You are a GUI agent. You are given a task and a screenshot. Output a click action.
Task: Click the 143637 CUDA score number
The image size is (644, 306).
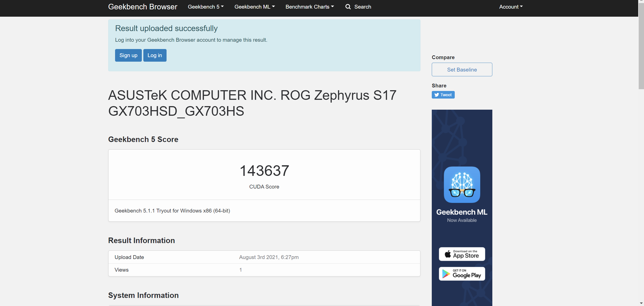click(x=264, y=171)
